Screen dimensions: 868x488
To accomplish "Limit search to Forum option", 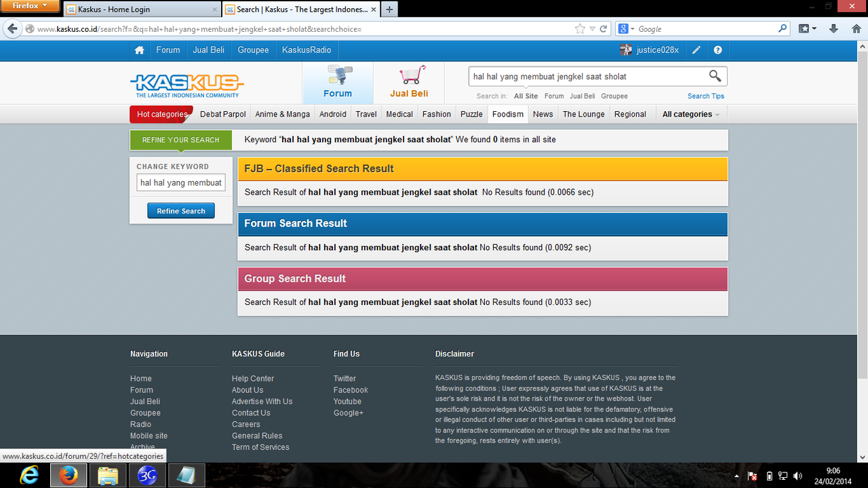I will (x=554, y=96).
